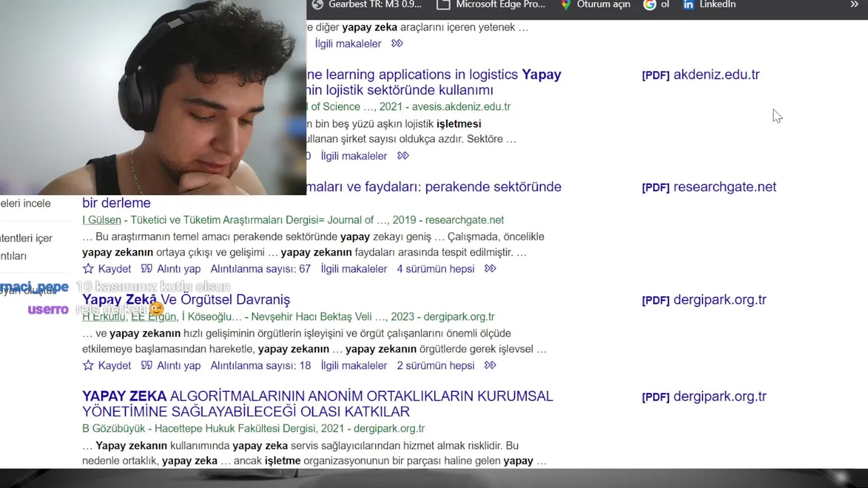Click 'B Gözübüyük - Hacettepe Hukuk Fakültesi' citation line
Viewport: 868px width, 488px height.
254,429
